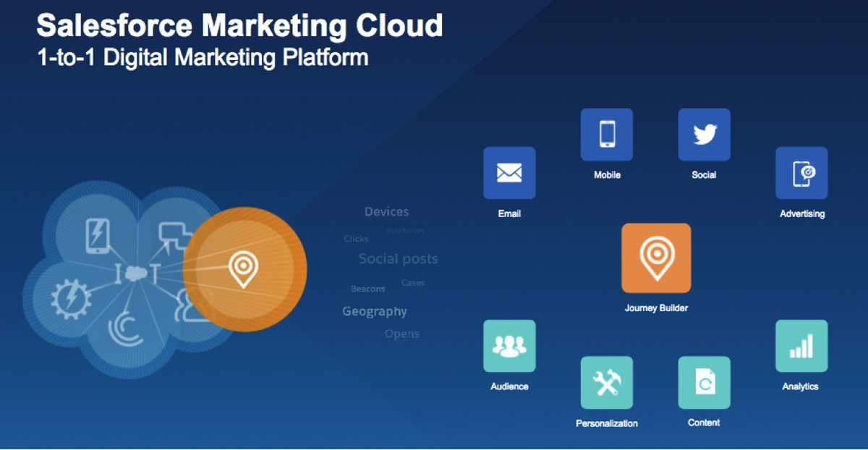Image resolution: width=868 pixels, height=450 pixels.
Task: Click the word Beacons
Action: click(368, 289)
